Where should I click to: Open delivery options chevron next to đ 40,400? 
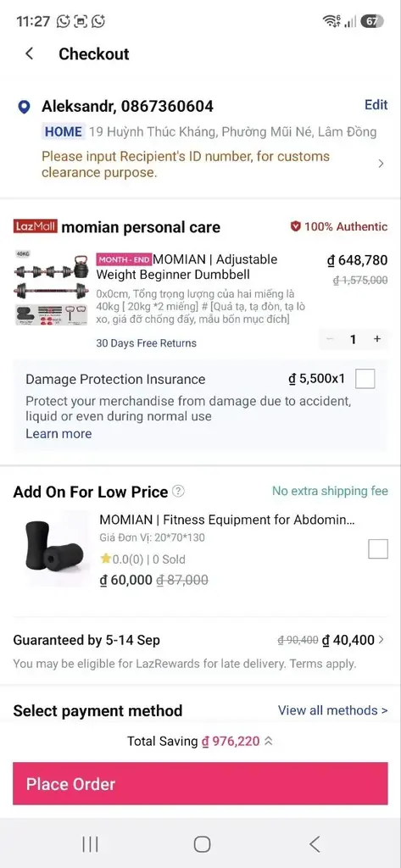coord(381,641)
